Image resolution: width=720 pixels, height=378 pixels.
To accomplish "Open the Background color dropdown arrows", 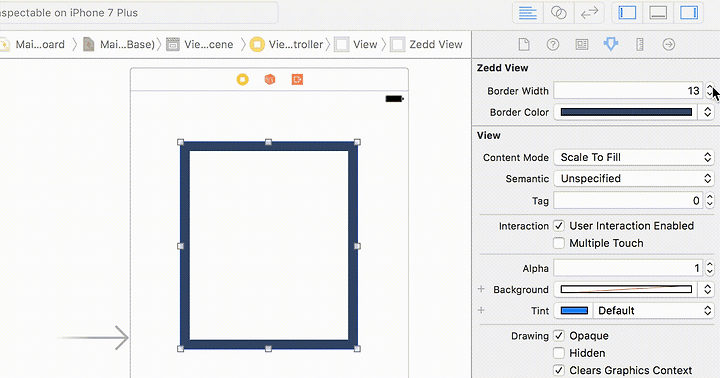I will pos(707,289).
